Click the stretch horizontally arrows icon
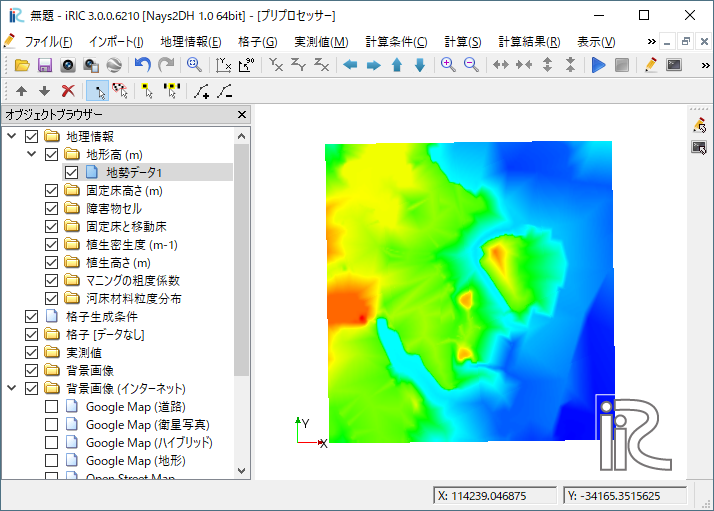Viewport: 714px width, 511px height. (x=500, y=65)
